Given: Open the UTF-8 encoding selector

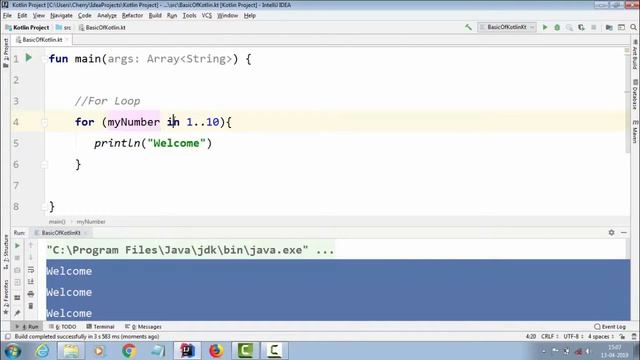Looking at the screenshot, I should tap(573, 337).
